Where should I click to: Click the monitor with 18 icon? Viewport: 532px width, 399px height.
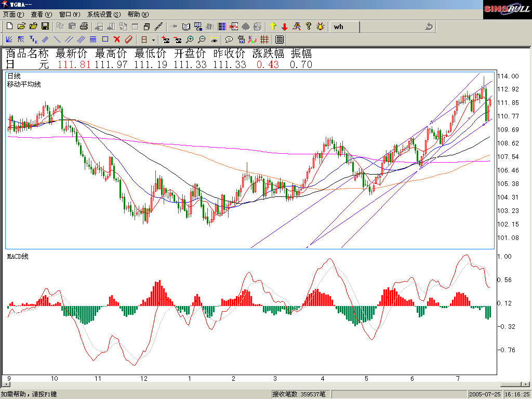(x=198, y=26)
